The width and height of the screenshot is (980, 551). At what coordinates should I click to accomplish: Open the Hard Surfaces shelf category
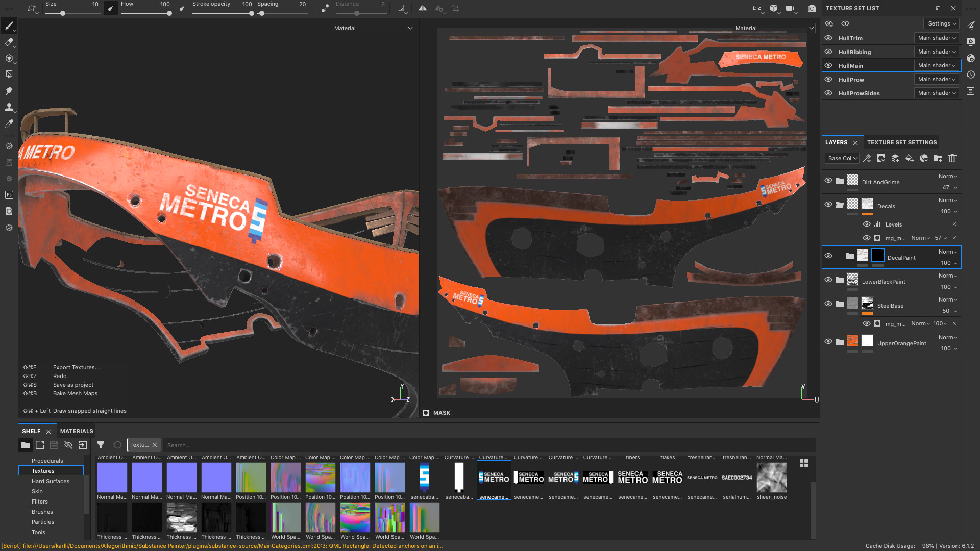(x=51, y=481)
